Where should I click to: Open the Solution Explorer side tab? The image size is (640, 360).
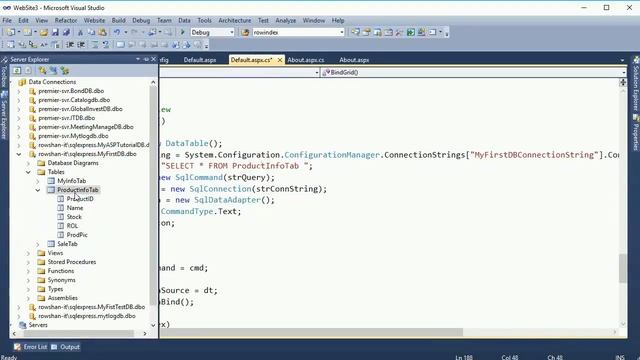[x=636, y=83]
